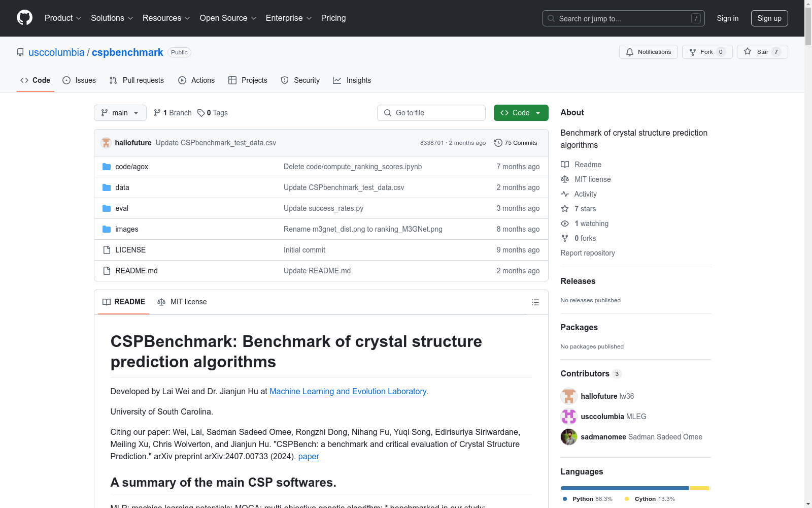The width and height of the screenshot is (812, 508).
Task: Click the Python language bar segment
Action: 624,488
